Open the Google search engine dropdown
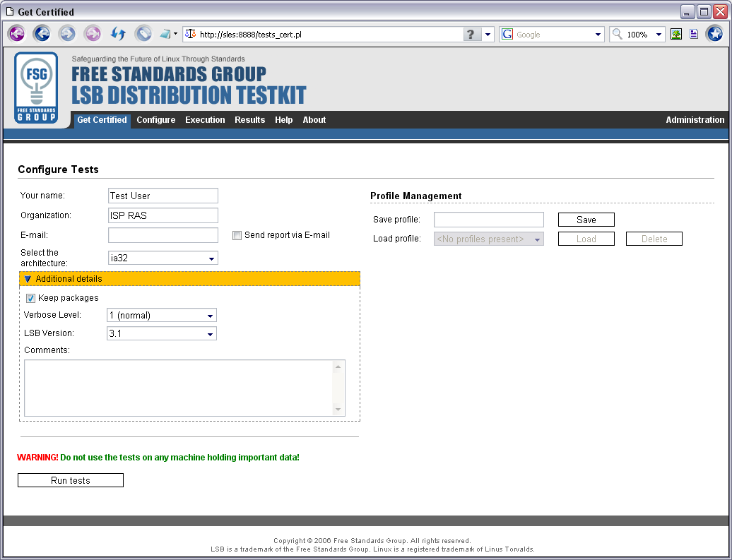Screen dimensions: 732x560 (x=598, y=34)
